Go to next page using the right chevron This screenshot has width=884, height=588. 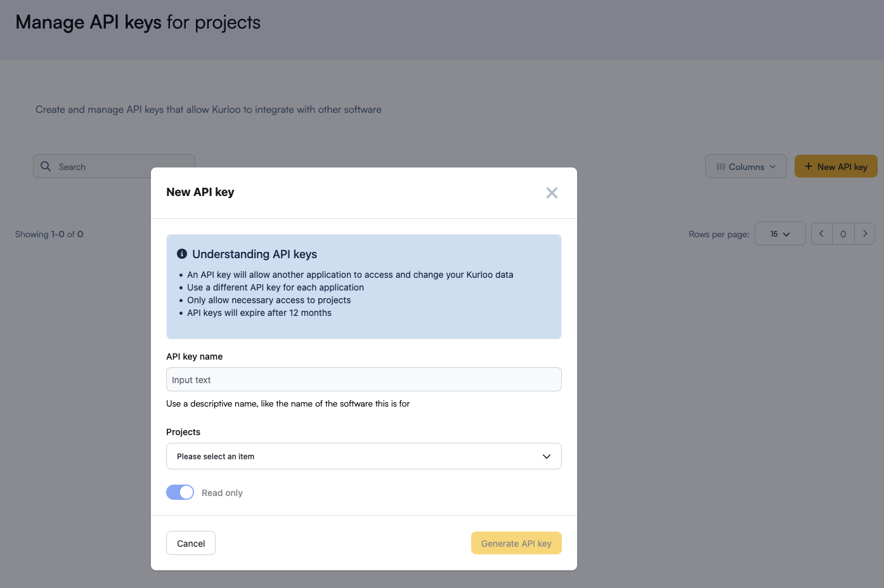[x=865, y=233]
